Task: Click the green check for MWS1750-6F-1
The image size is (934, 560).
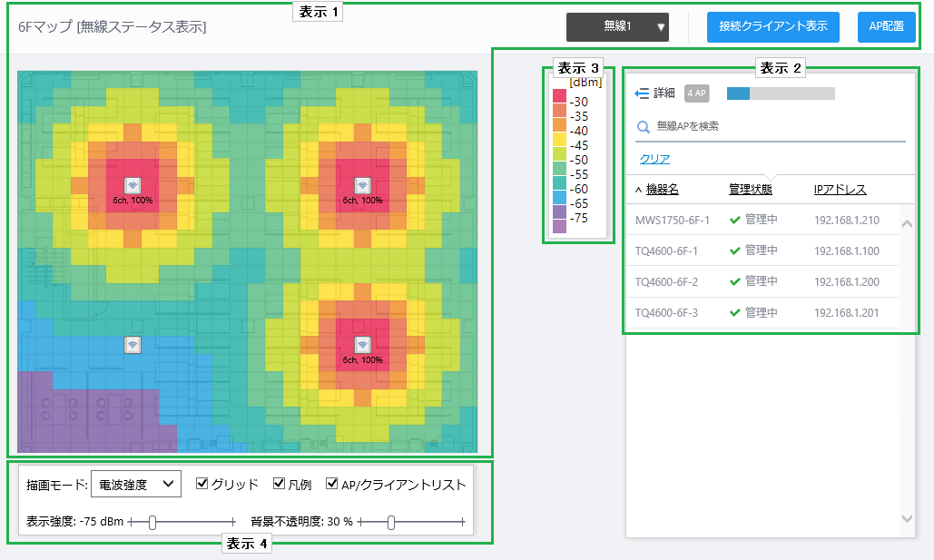Action: pyautogui.click(x=735, y=220)
